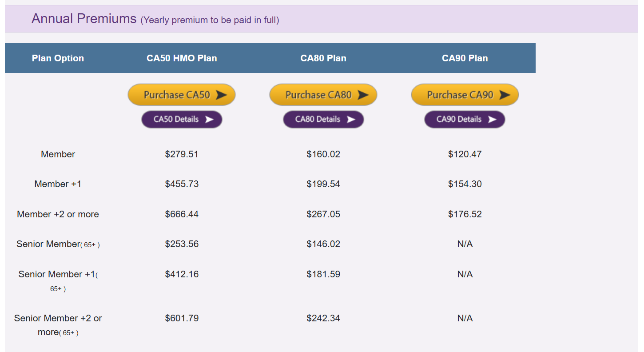Click the Purchase CA50 button
This screenshot has width=644, height=352.
point(182,95)
